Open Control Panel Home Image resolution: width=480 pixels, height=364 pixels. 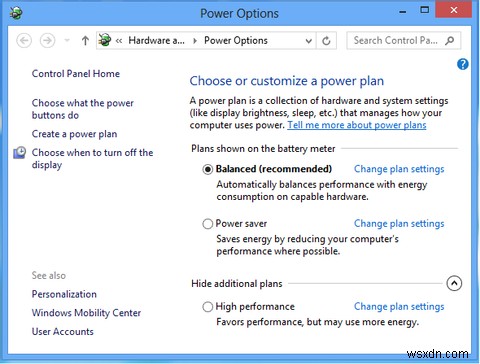[x=76, y=73]
